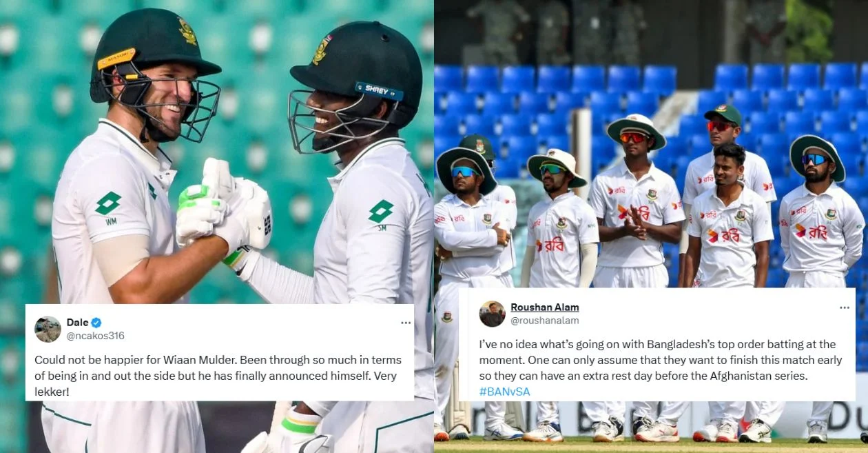Screen dimensions: 868x453
Task: Expand the three-dot menu on Roushan's tweet
Action: tap(844, 308)
